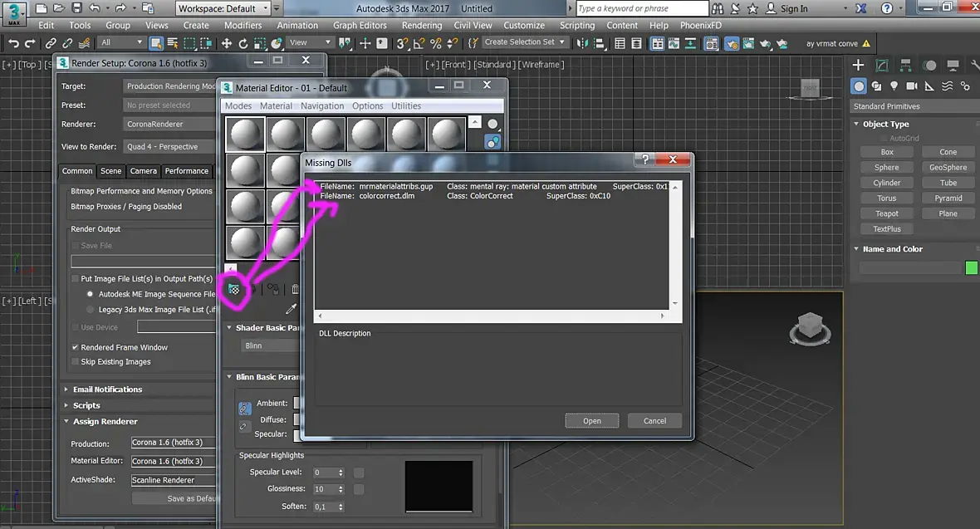
Task: Toggle the Angle Snap icon
Action: [x=419, y=43]
